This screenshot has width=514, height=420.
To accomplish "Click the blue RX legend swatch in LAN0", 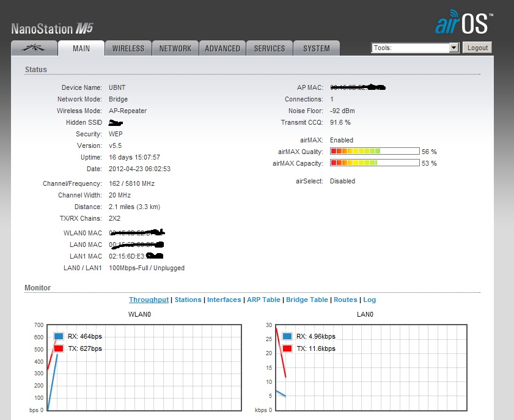I will pyautogui.click(x=287, y=336).
